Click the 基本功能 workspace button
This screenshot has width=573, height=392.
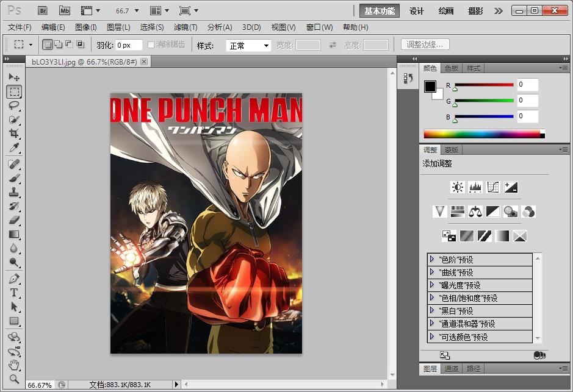point(379,10)
